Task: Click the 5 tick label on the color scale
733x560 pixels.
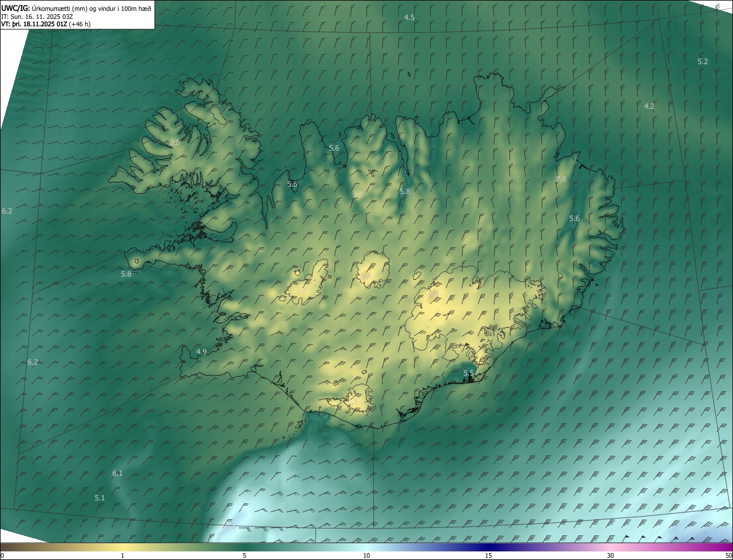Action: point(245,556)
